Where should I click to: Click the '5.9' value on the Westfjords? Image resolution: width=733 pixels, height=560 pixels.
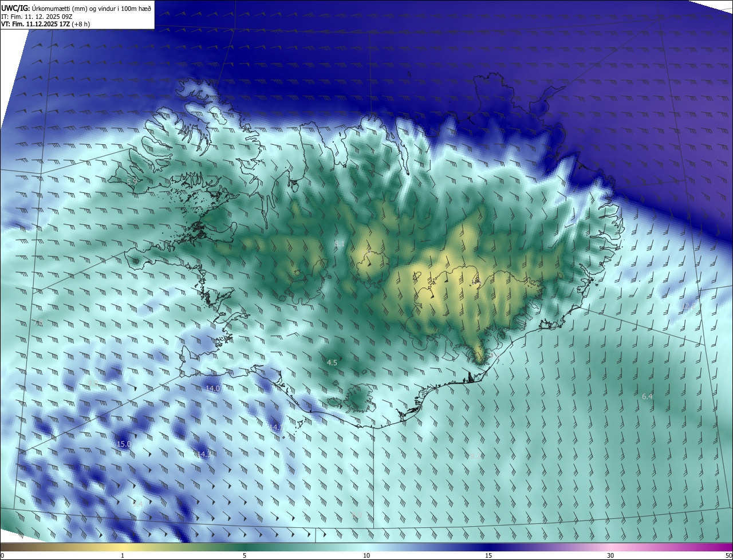132,182
